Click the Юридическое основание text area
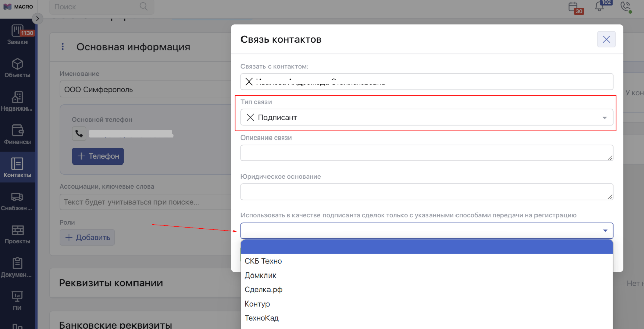 426,191
